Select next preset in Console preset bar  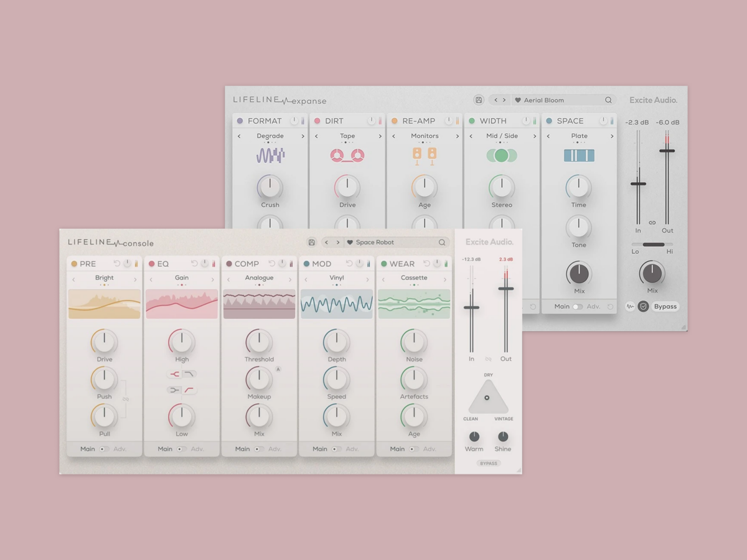point(338,243)
